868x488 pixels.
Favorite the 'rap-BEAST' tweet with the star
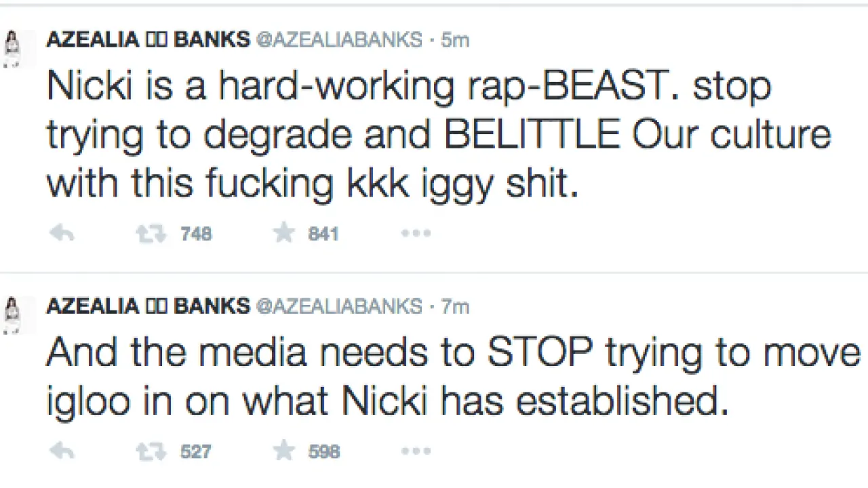pyautogui.click(x=284, y=233)
